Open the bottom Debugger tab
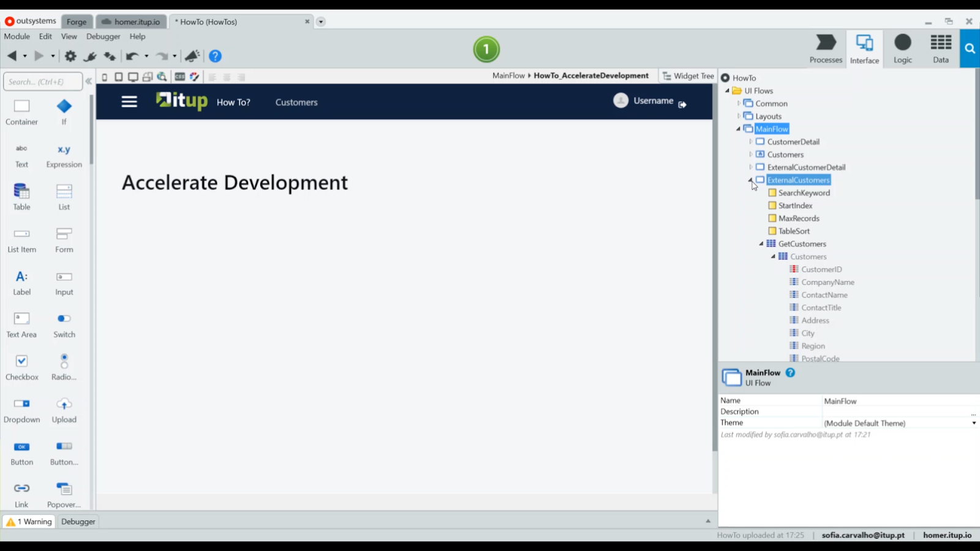 (x=78, y=522)
